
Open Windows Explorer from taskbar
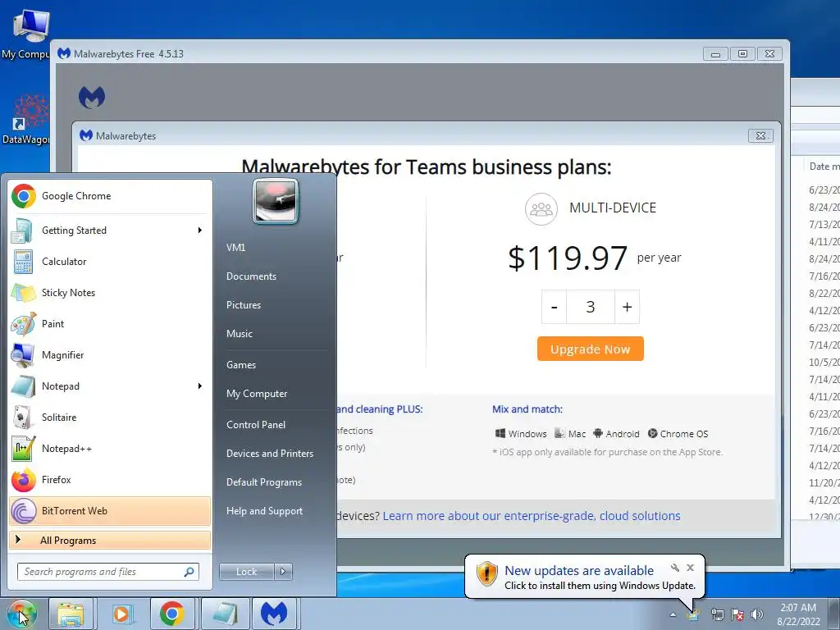tap(71, 614)
